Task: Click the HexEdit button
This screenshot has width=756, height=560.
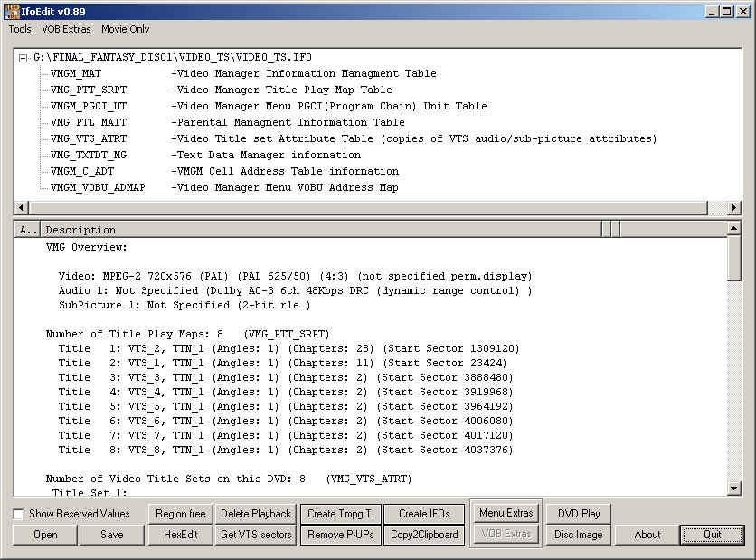Action: coord(180,535)
